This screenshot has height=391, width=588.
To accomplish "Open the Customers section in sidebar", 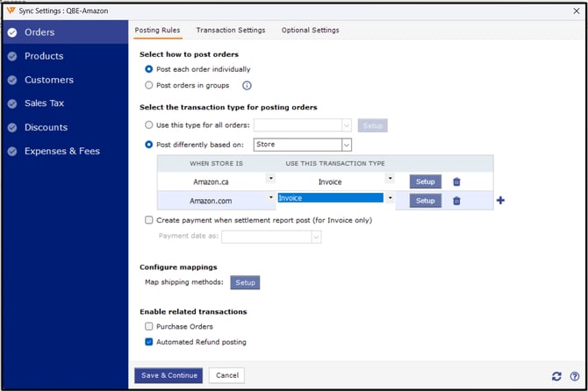I will point(48,80).
